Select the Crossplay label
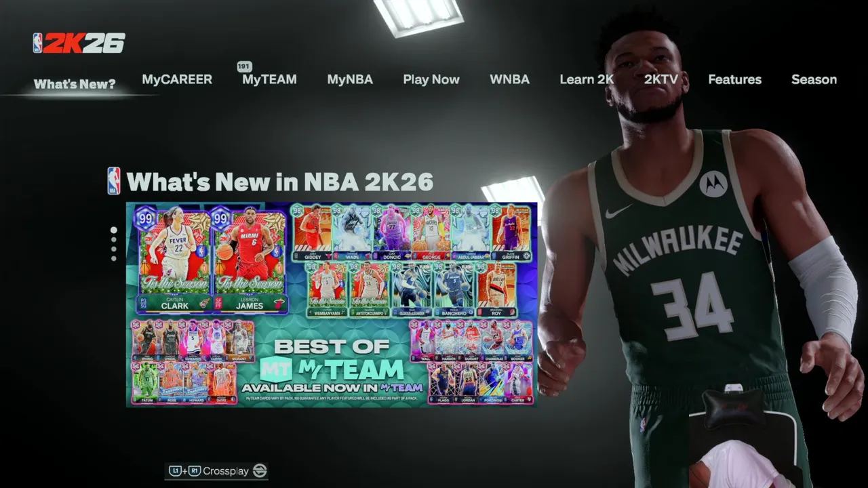Image resolution: width=868 pixels, height=488 pixels. (226, 471)
